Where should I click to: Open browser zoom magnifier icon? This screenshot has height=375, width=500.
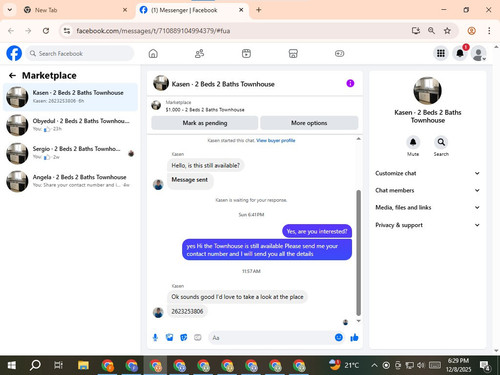tap(431, 31)
